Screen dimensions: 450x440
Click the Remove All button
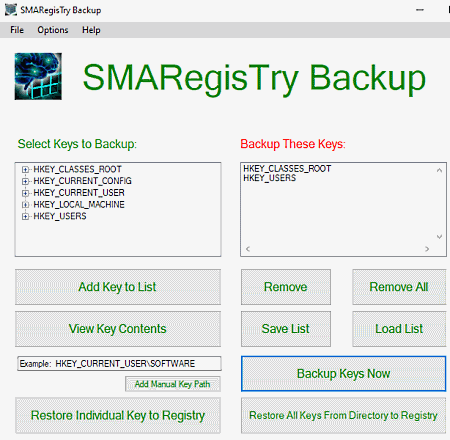pyautogui.click(x=399, y=287)
